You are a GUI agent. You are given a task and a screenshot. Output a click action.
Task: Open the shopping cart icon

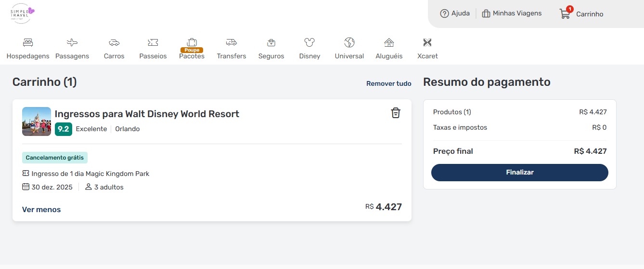click(565, 14)
